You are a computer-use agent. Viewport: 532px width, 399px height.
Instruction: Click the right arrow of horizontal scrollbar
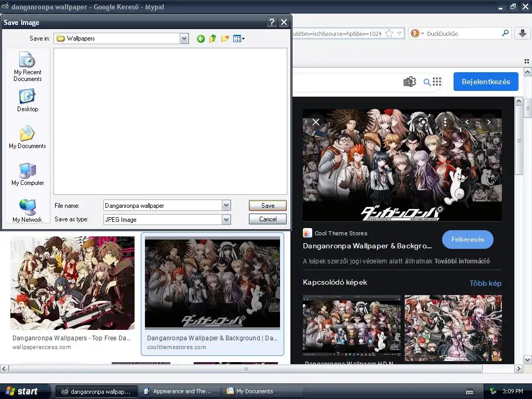click(518, 369)
